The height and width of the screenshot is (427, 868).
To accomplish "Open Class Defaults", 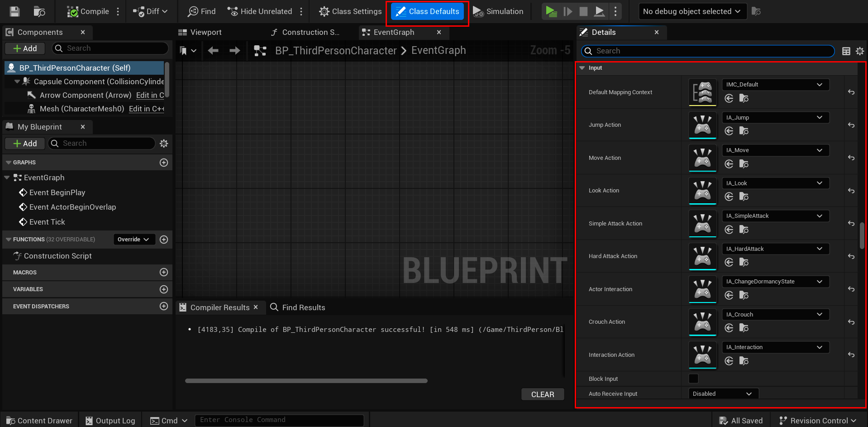I will click(428, 11).
